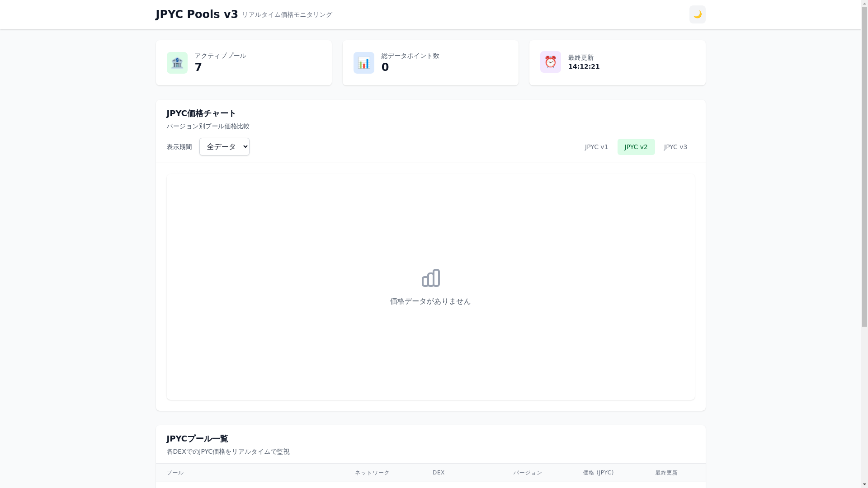Click the JPYCプール一覧 heading
868x488 pixels.
(197, 439)
